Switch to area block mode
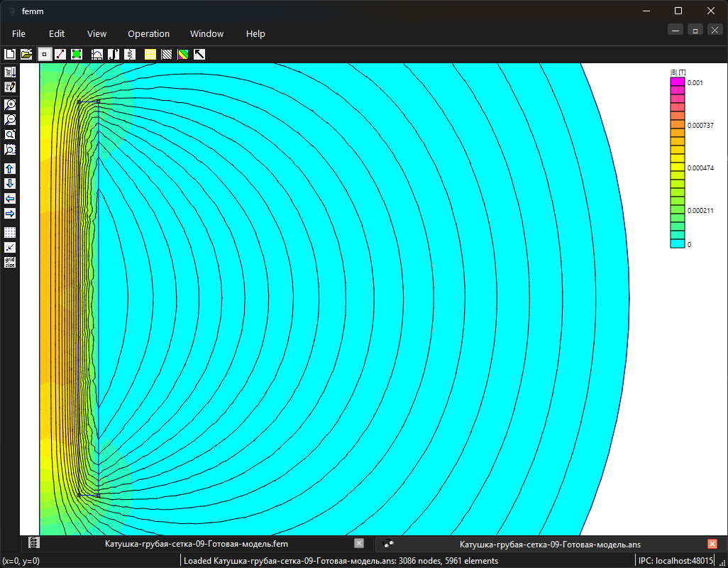Viewport: 728px width, 568px height. coord(77,55)
